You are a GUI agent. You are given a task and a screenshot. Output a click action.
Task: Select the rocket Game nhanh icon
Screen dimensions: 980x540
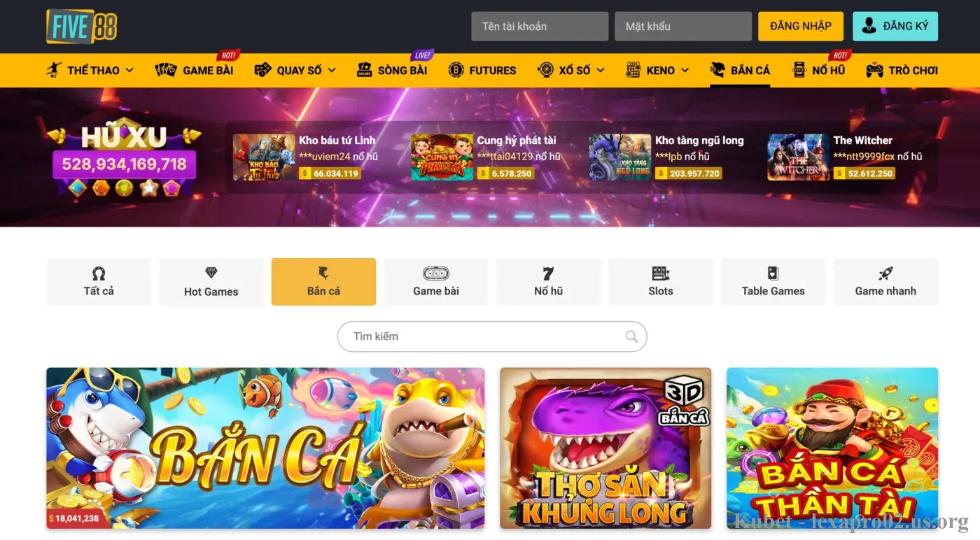click(x=885, y=273)
